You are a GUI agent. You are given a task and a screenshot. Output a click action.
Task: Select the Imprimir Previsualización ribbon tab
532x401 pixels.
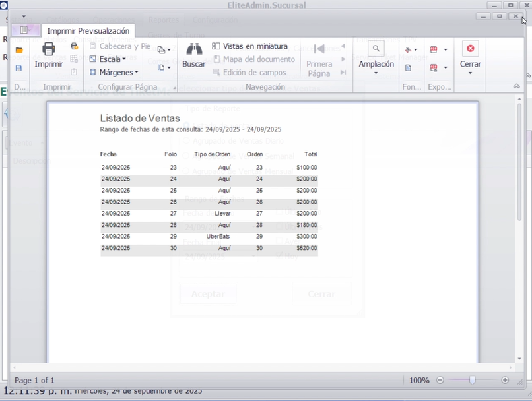pos(88,31)
